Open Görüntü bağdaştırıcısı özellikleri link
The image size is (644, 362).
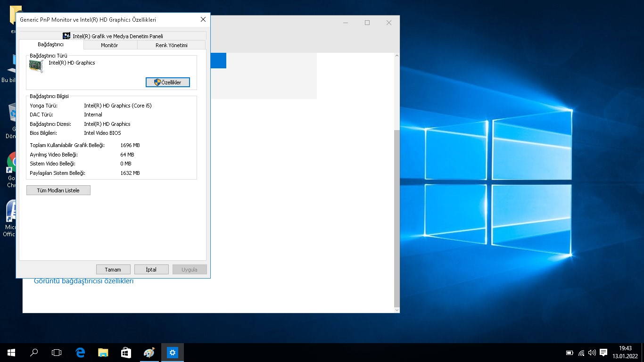84,281
